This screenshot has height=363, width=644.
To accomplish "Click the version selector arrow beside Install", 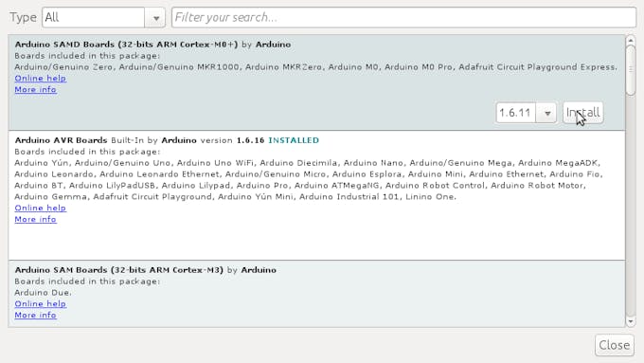I will click(x=546, y=113).
